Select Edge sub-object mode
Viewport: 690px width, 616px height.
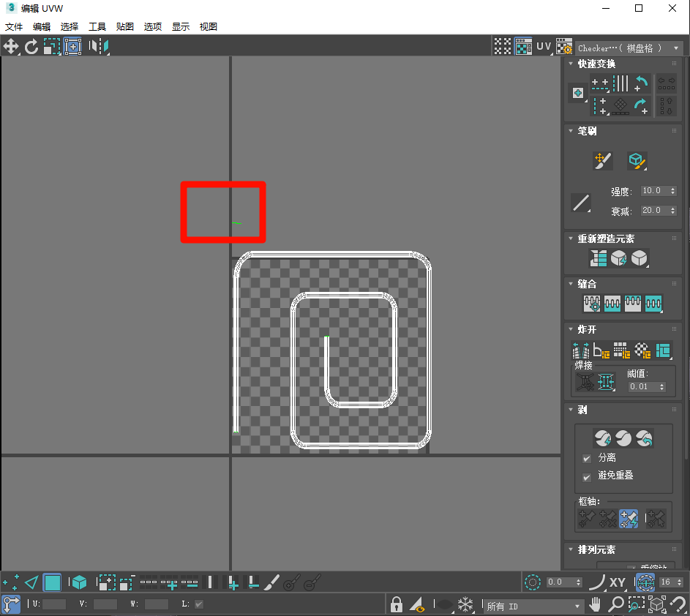31,582
